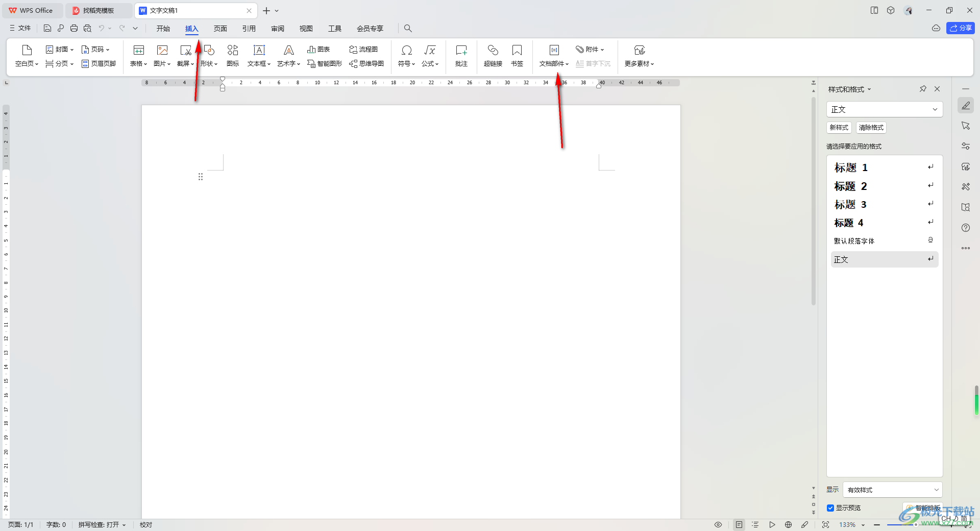Switch to web layout view icon
The height and width of the screenshot is (531, 980).
point(789,525)
